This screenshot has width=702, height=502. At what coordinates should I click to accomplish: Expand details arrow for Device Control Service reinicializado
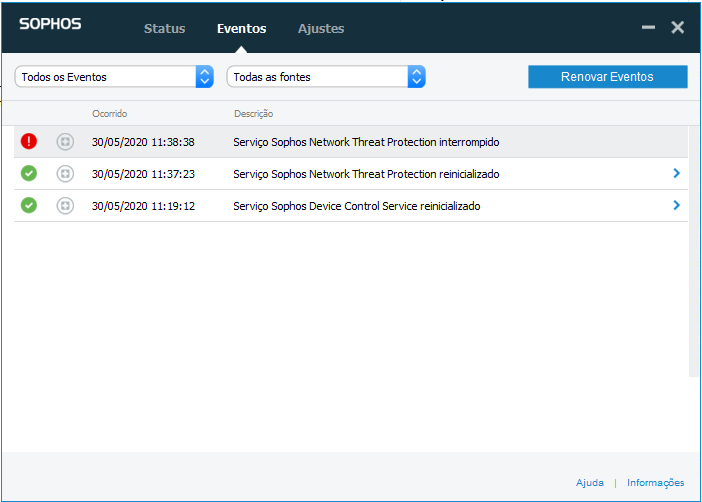(676, 206)
